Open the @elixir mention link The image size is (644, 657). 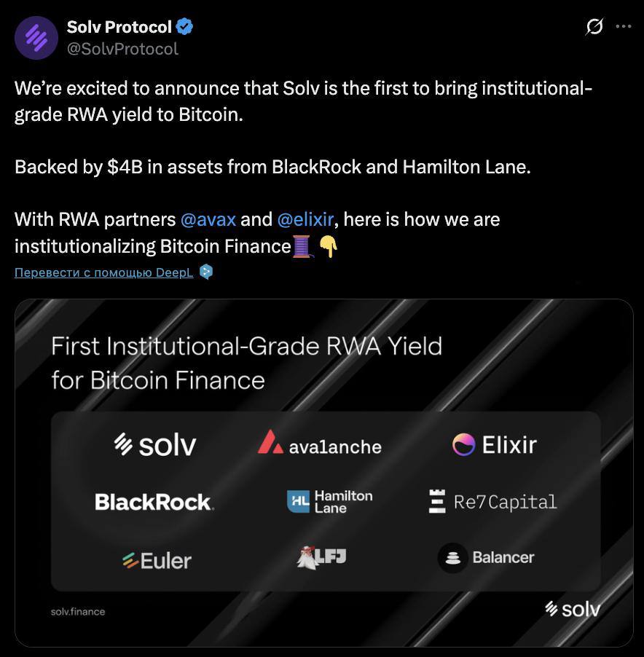coord(305,219)
